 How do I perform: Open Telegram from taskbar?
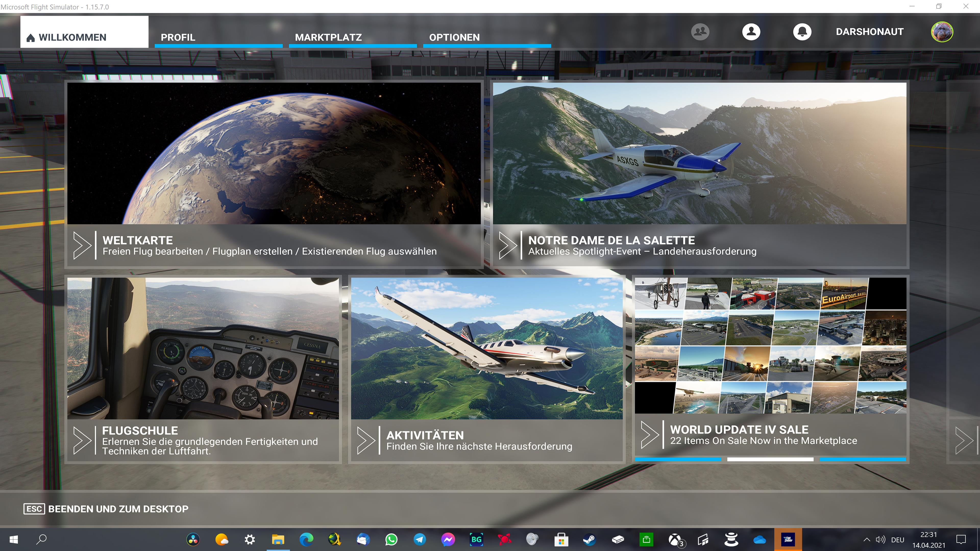click(420, 540)
